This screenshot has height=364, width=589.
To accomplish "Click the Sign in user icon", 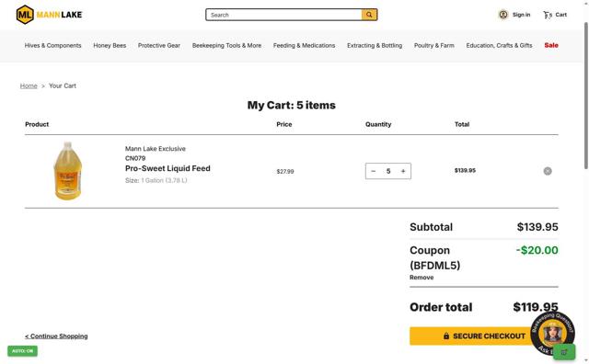I will [503, 15].
